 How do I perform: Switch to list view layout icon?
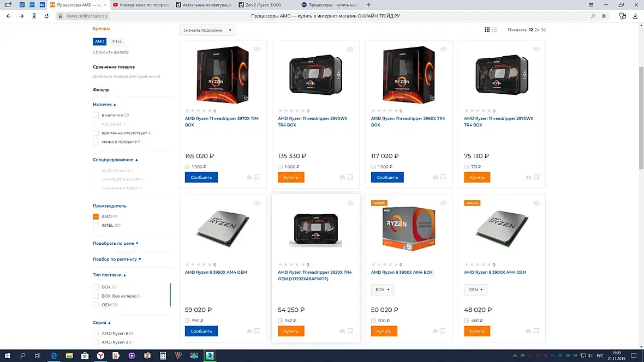[494, 29]
